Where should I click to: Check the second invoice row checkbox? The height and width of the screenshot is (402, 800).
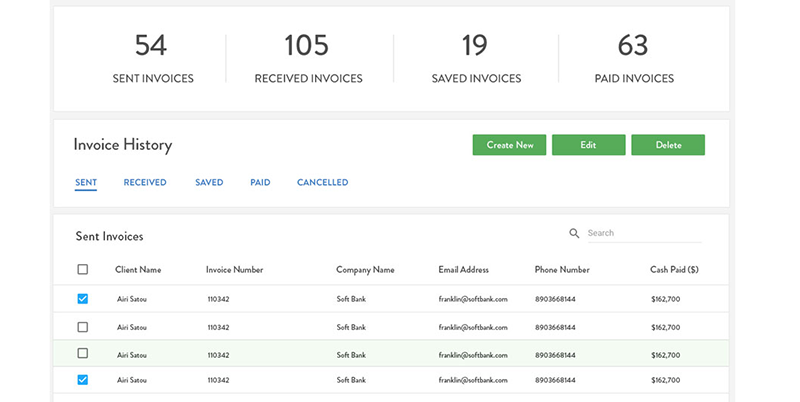(83, 327)
